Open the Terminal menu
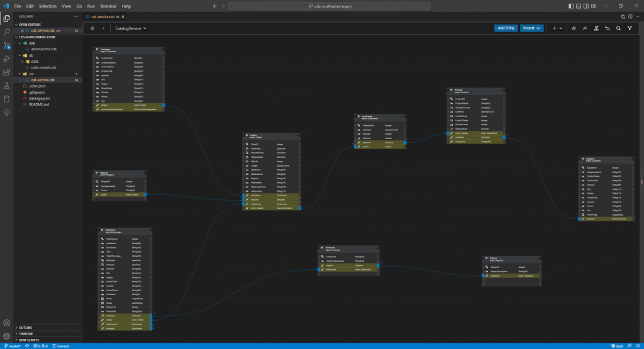This screenshot has height=349, width=644. pos(108,6)
